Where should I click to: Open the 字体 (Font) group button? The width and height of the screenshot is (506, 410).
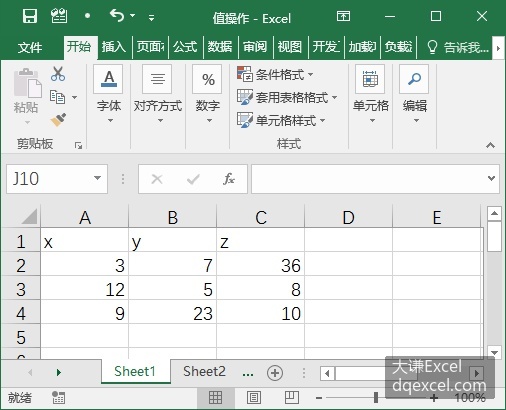click(109, 94)
